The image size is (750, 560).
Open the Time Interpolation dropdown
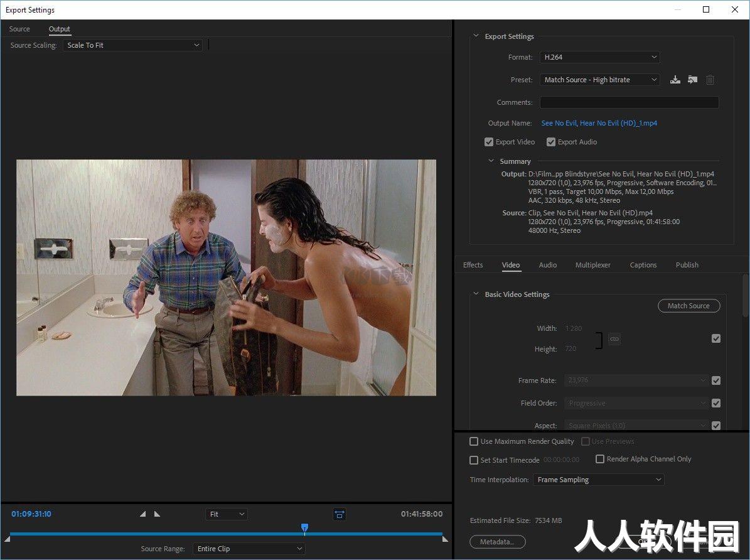point(598,480)
